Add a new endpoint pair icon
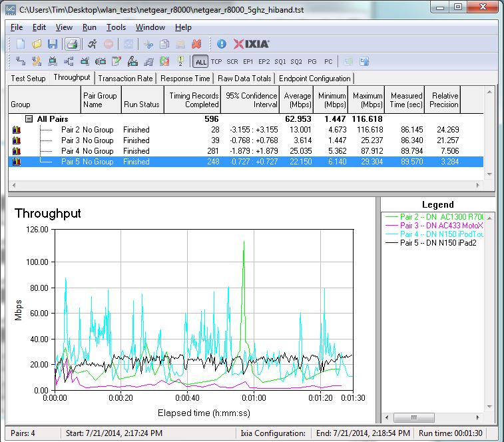Image resolution: width=504 pixels, height=442 pixels. 21,61
